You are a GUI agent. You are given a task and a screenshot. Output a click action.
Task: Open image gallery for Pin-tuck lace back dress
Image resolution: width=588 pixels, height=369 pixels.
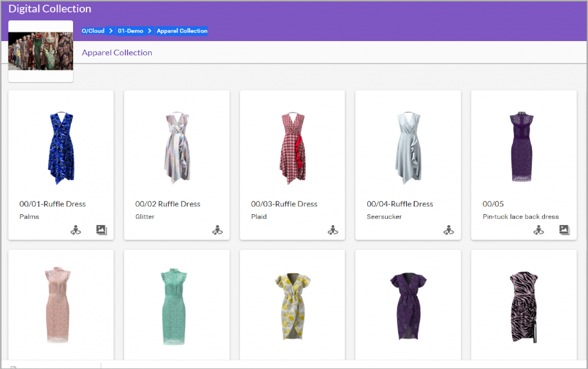(564, 229)
